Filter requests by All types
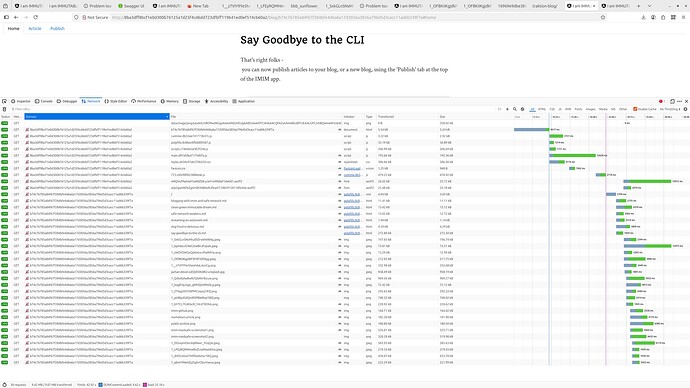This screenshot has height=388, width=690. 532,109
